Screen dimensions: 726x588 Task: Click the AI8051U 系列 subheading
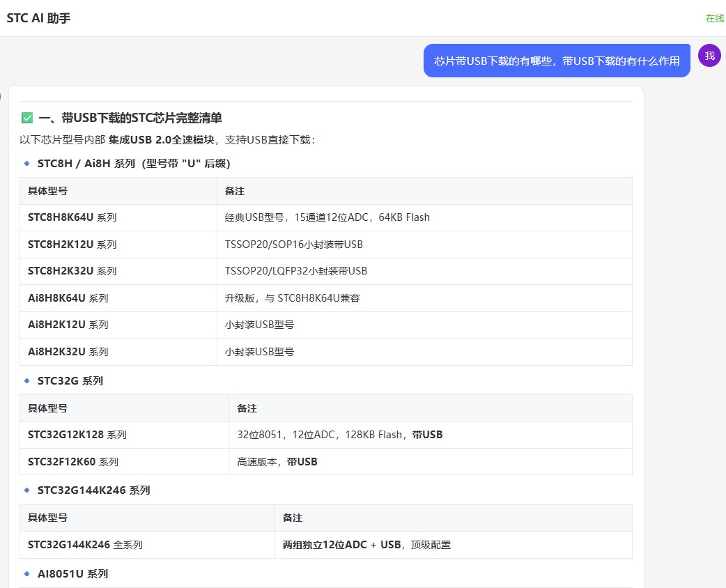coord(72,573)
